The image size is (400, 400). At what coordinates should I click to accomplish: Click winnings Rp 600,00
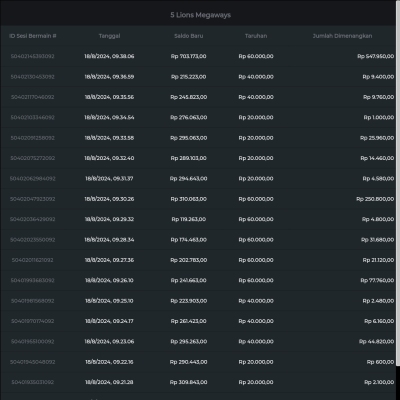point(380,362)
